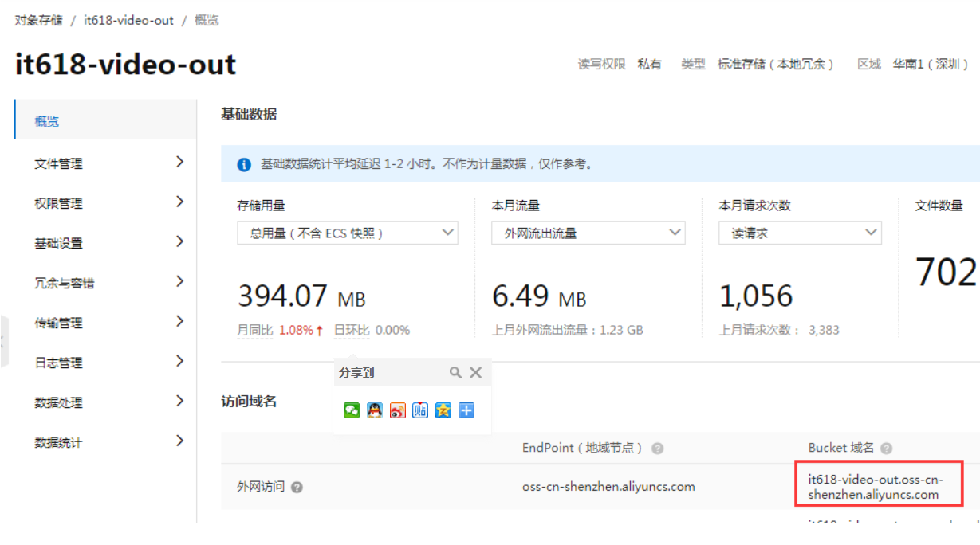This screenshot has width=980, height=545.
Task: Expand the 权限管理 sidebar menu
Action: coord(105,202)
